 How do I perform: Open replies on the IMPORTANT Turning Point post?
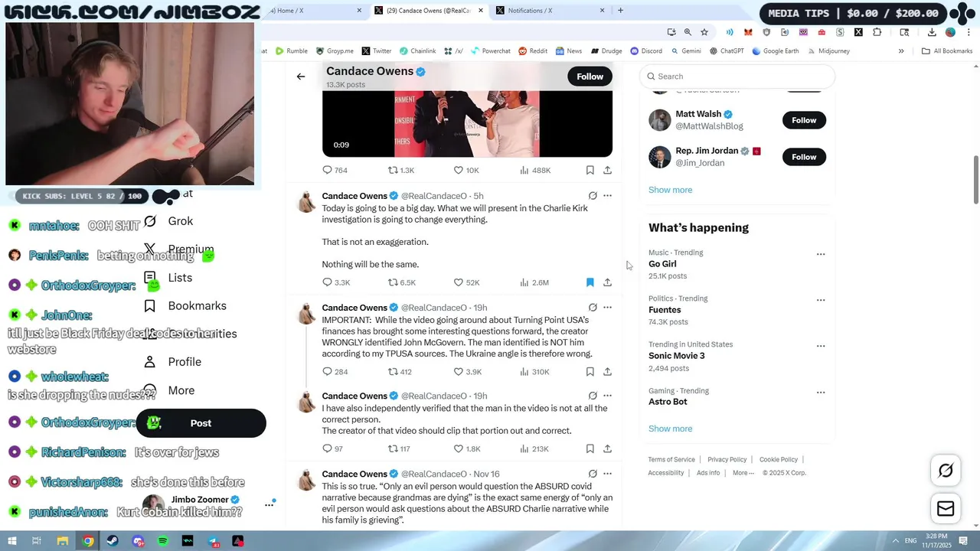pos(335,372)
